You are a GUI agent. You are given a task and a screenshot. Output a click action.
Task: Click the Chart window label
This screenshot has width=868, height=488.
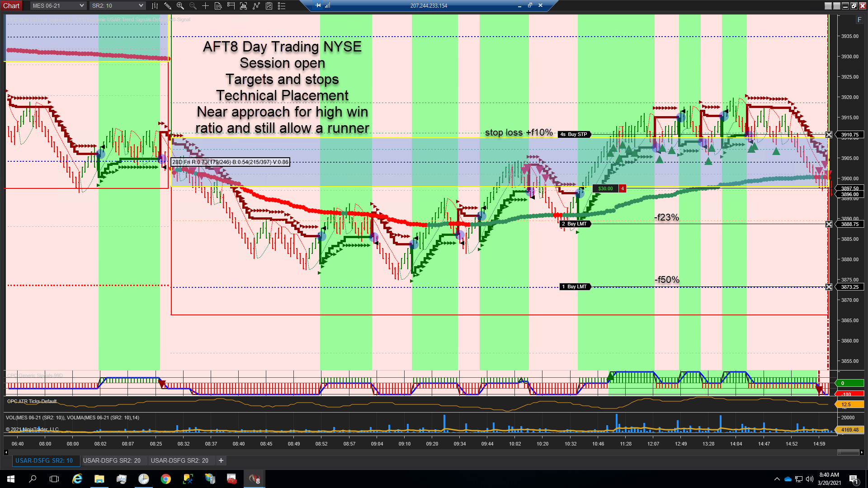coord(11,6)
